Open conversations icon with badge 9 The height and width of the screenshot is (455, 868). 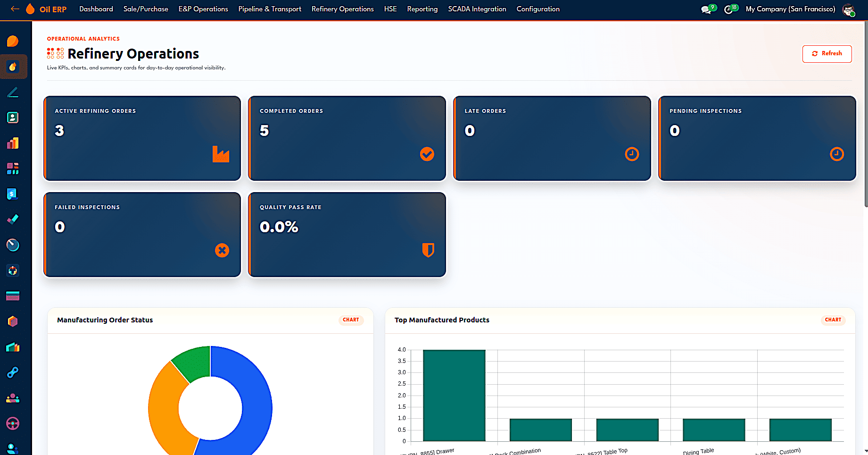pyautogui.click(x=708, y=9)
